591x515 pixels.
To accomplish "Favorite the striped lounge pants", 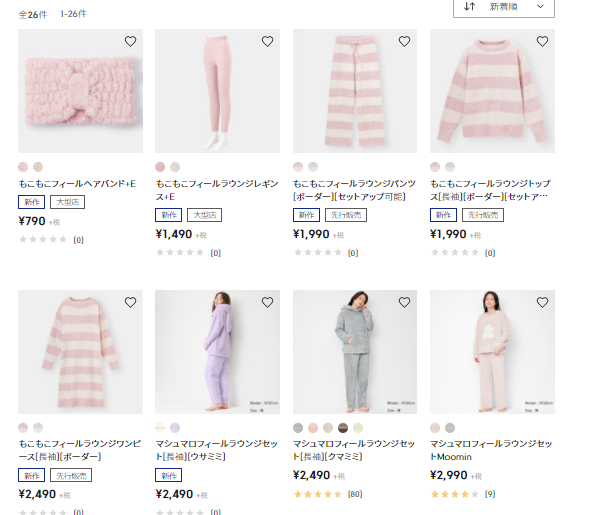I will pyautogui.click(x=404, y=41).
